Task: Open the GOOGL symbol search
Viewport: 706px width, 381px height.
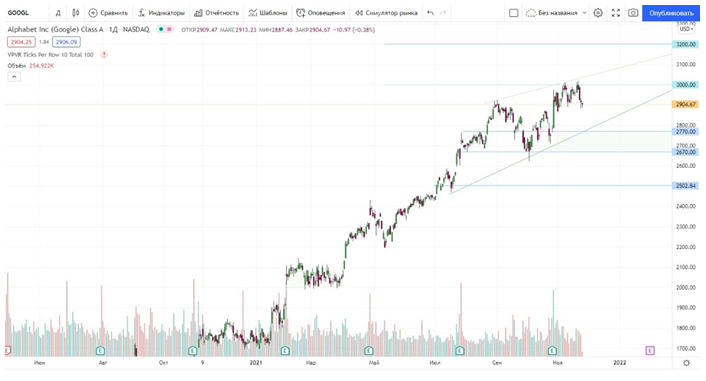Action: tap(18, 13)
